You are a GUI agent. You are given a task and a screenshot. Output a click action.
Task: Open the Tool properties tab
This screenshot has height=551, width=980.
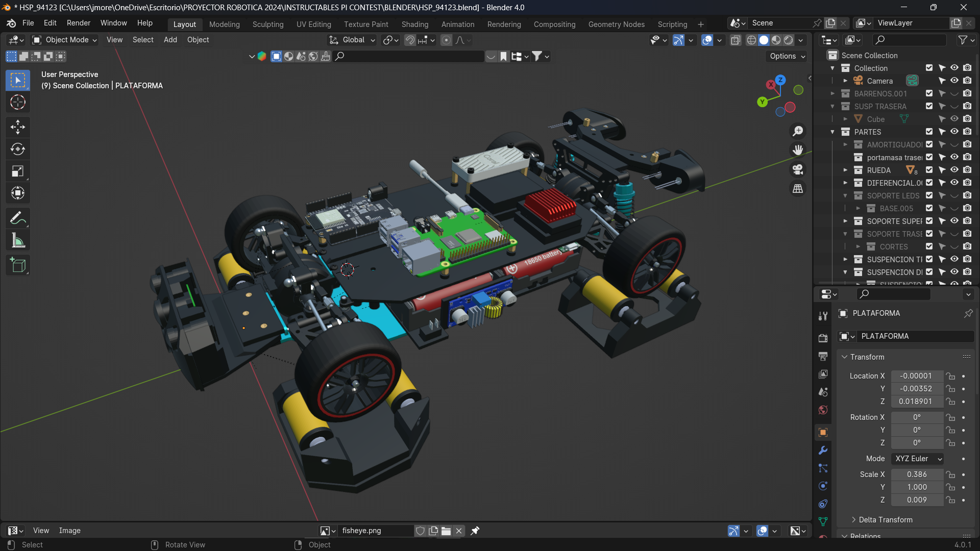point(823,316)
